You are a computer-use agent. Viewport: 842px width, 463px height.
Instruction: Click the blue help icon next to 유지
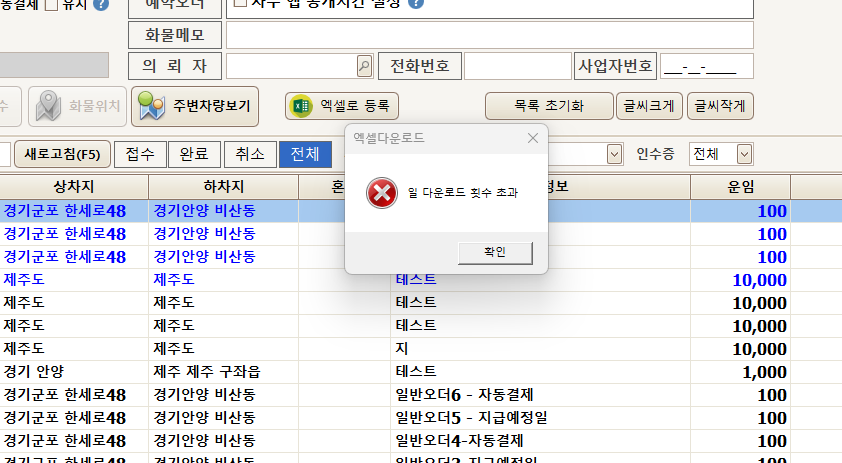coord(100,5)
